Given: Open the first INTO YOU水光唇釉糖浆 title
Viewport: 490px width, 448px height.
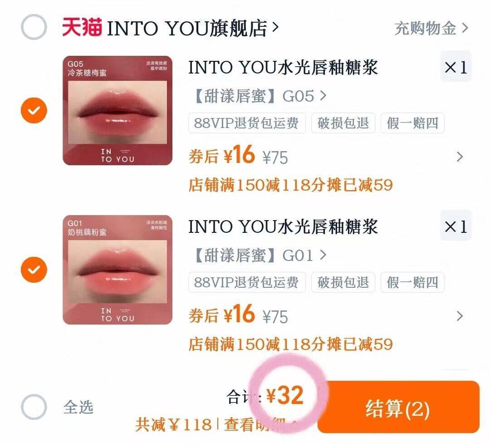Looking at the screenshot, I should [283, 68].
